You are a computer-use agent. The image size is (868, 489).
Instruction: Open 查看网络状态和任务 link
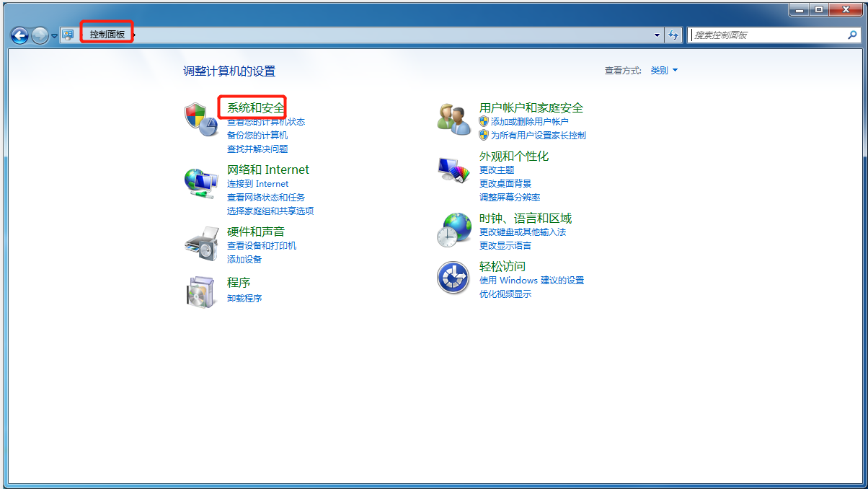[265, 198]
